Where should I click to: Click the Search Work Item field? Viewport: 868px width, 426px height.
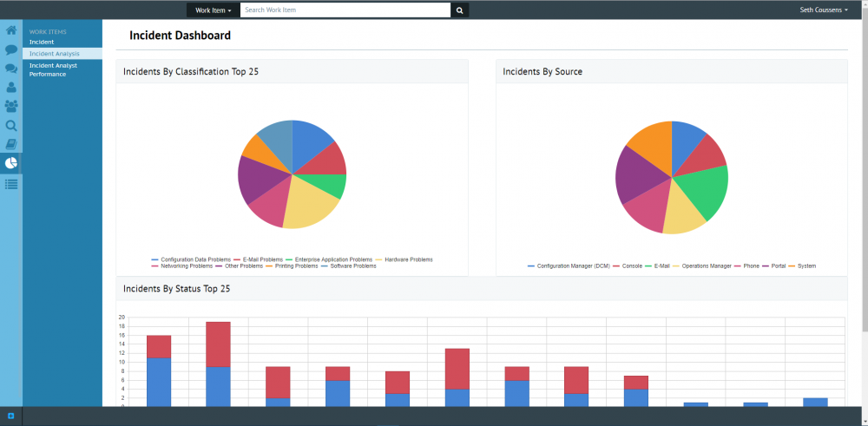(345, 10)
